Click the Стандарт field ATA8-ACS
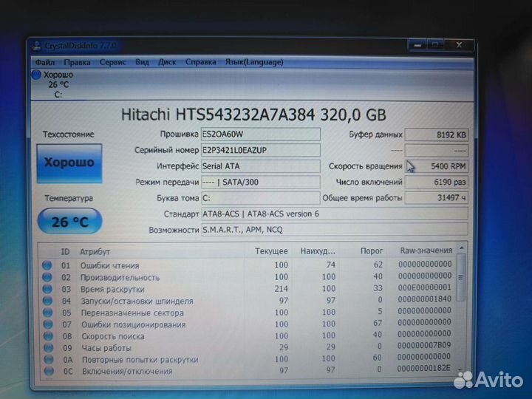Viewport: 532px width, 399px height. coord(335,214)
